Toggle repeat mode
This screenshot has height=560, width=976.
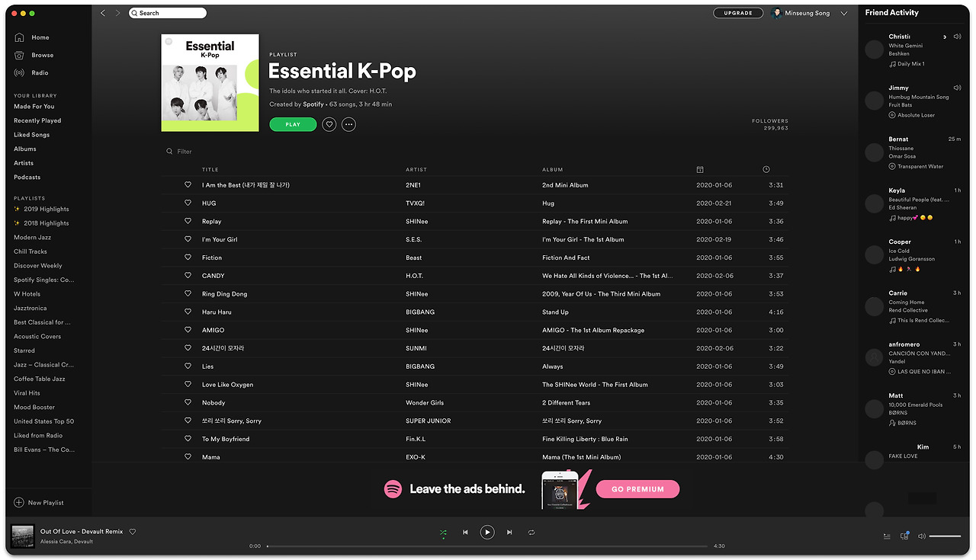[531, 533]
